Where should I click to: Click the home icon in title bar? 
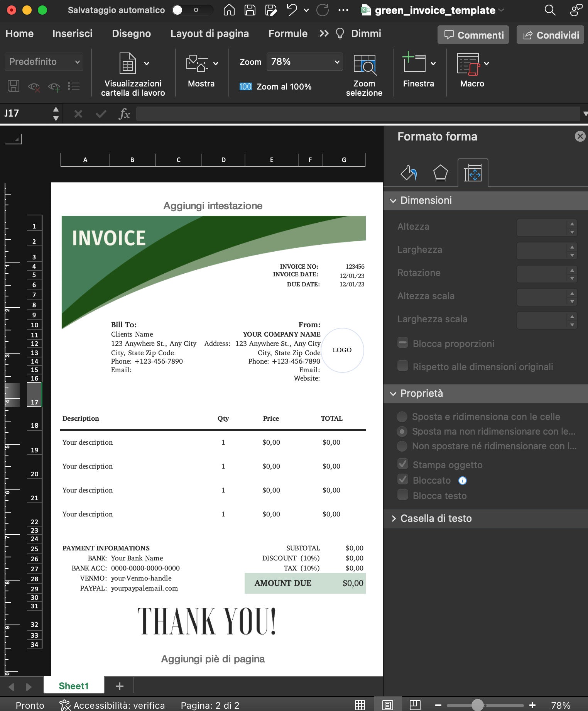pyautogui.click(x=229, y=10)
